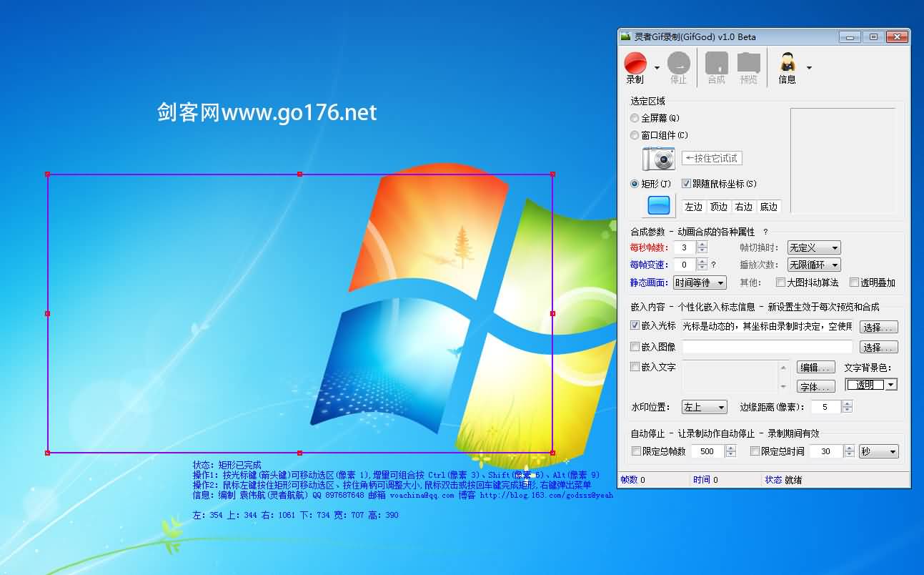This screenshot has width=924, height=575.
Task: Click 选择... button for 嵌入图像
Action: point(878,347)
